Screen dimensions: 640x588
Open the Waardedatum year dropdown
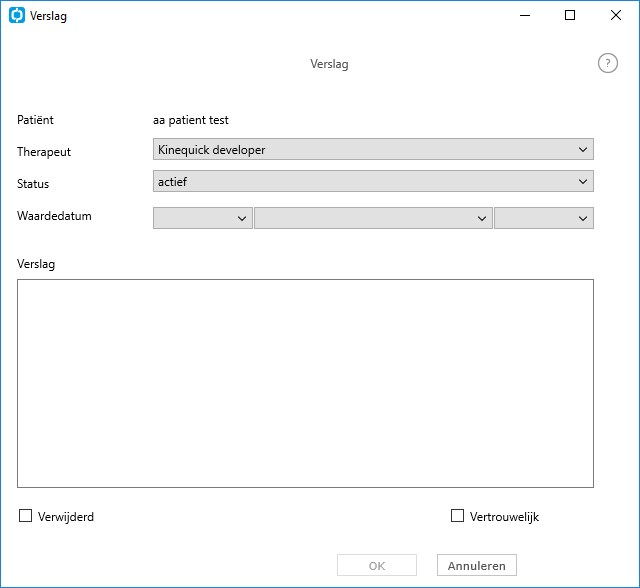(x=544, y=218)
